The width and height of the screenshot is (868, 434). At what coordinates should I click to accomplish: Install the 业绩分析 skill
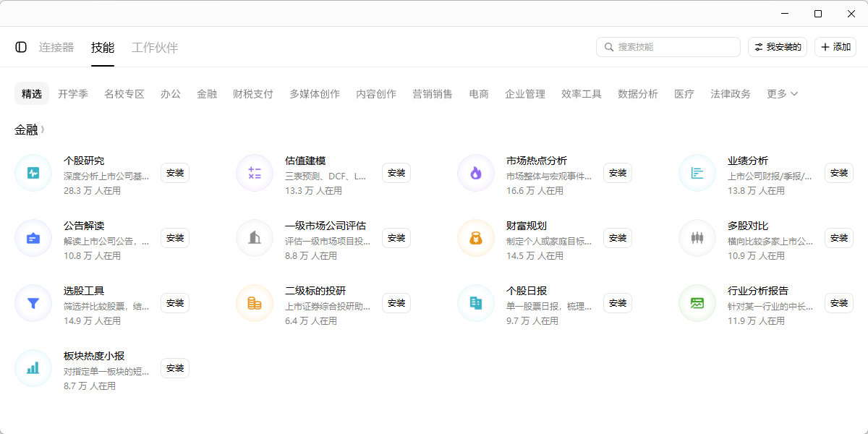839,173
